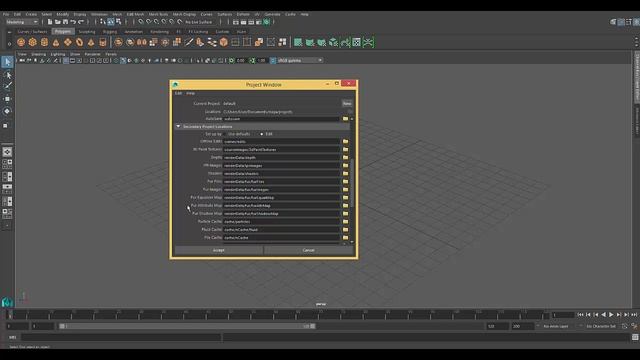Switch to the Rigging shelf tab

point(109,31)
